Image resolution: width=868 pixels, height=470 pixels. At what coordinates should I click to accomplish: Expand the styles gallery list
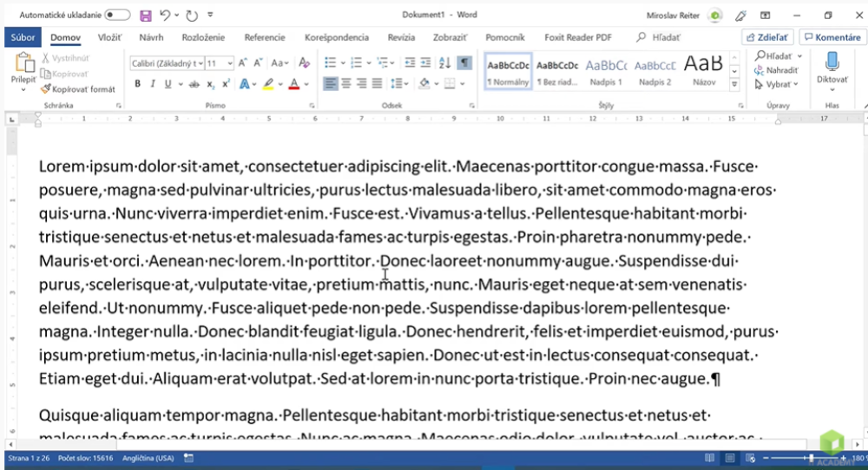click(x=735, y=84)
